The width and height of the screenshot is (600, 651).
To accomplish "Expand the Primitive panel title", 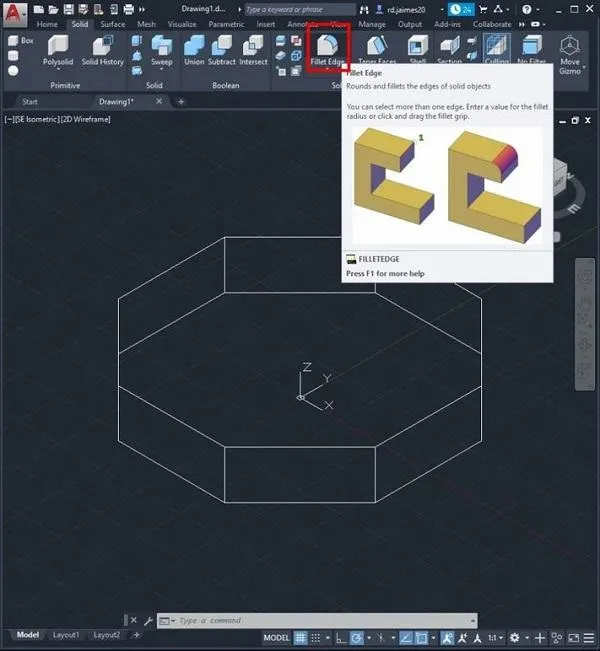I will pyautogui.click(x=65, y=86).
